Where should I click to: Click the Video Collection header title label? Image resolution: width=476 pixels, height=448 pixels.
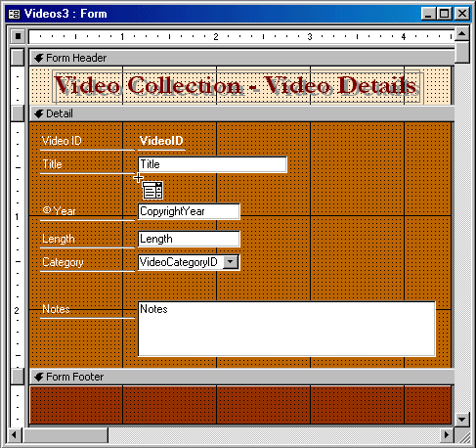(236, 85)
